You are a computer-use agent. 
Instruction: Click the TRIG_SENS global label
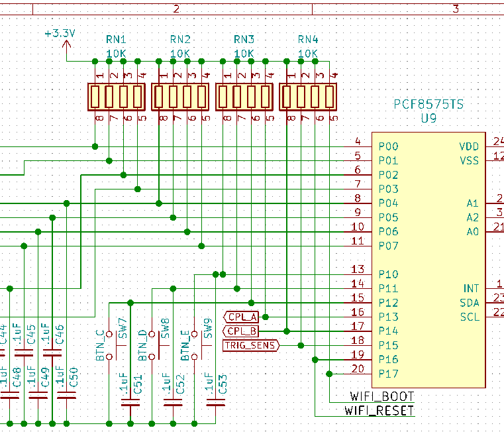[251, 346]
